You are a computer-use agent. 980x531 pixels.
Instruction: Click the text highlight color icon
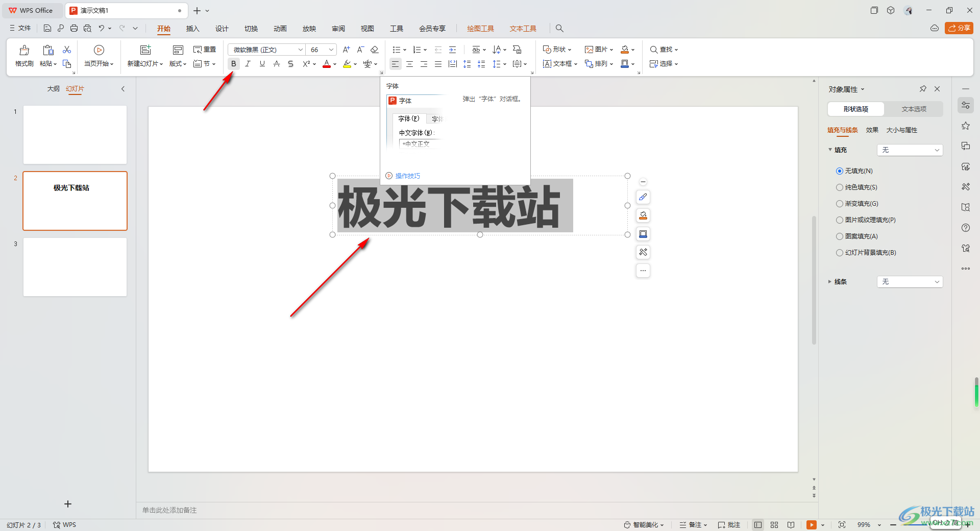347,64
